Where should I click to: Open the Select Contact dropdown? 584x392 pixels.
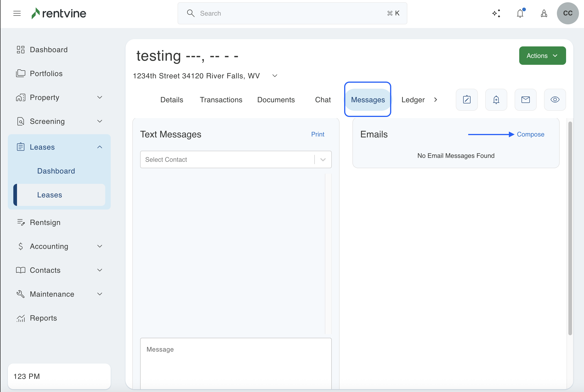pyautogui.click(x=236, y=159)
